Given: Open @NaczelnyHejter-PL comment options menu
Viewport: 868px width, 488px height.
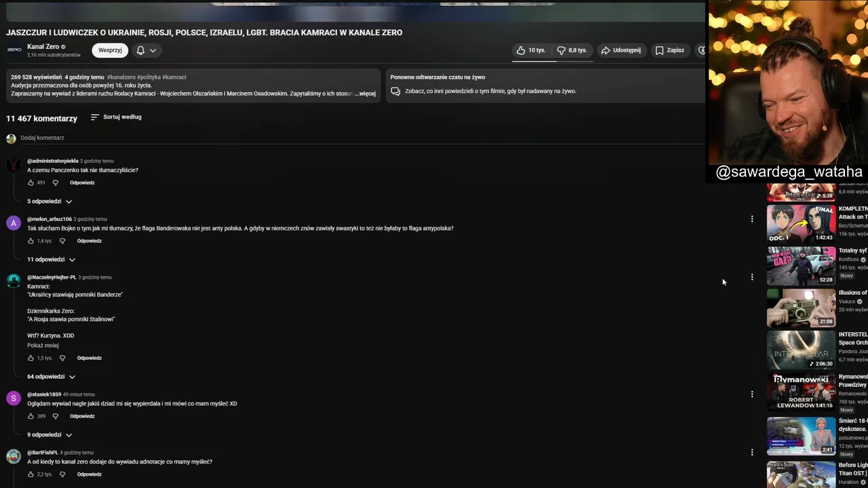Looking at the screenshot, I should click(x=751, y=277).
